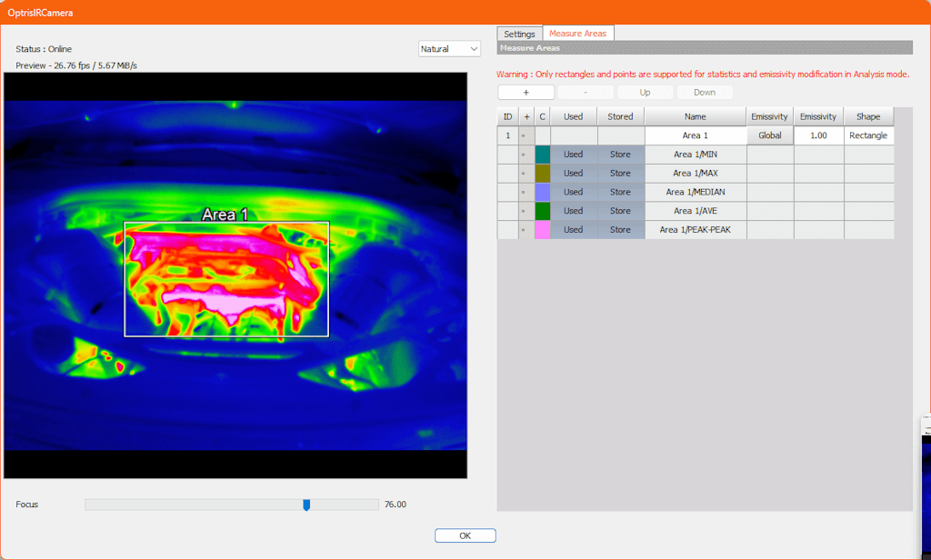The width and height of the screenshot is (931, 560).
Task: Confirm settings with the OK button
Action: point(465,535)
